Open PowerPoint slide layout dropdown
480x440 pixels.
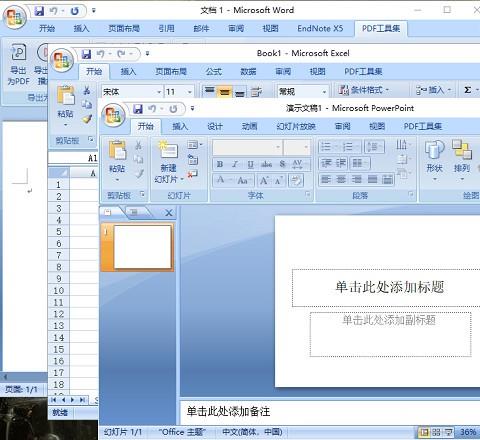point(195,145)
